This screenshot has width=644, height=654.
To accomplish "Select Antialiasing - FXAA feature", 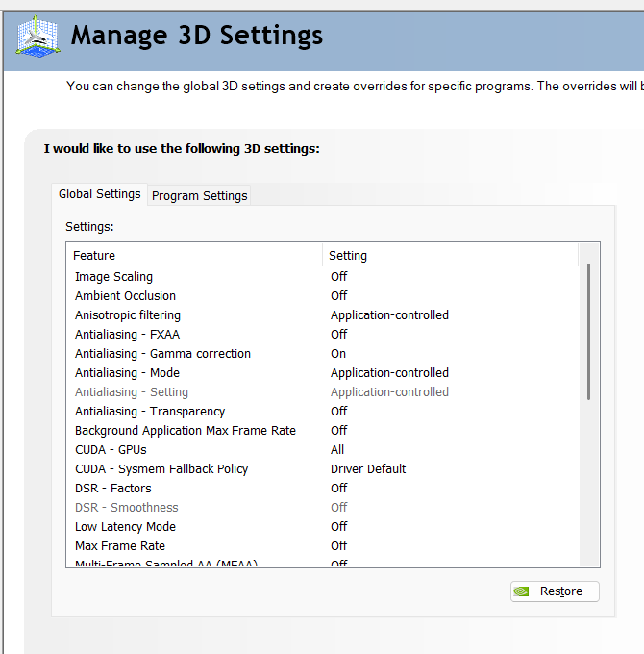I will (128, 334).
